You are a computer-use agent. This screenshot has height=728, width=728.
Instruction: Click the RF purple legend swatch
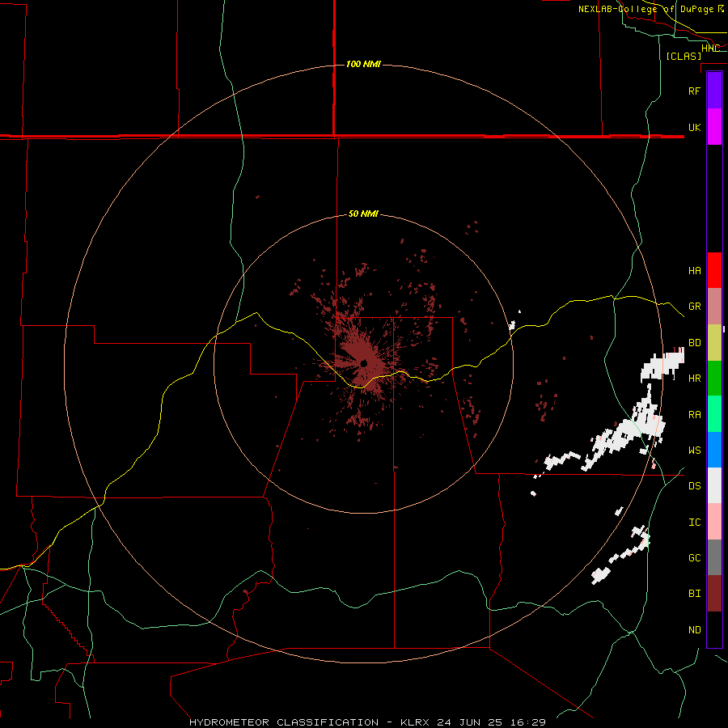(x=714, y=91)
